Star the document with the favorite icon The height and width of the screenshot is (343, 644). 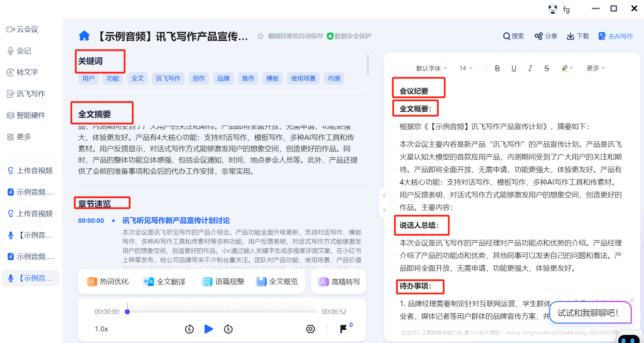point(260,36)
